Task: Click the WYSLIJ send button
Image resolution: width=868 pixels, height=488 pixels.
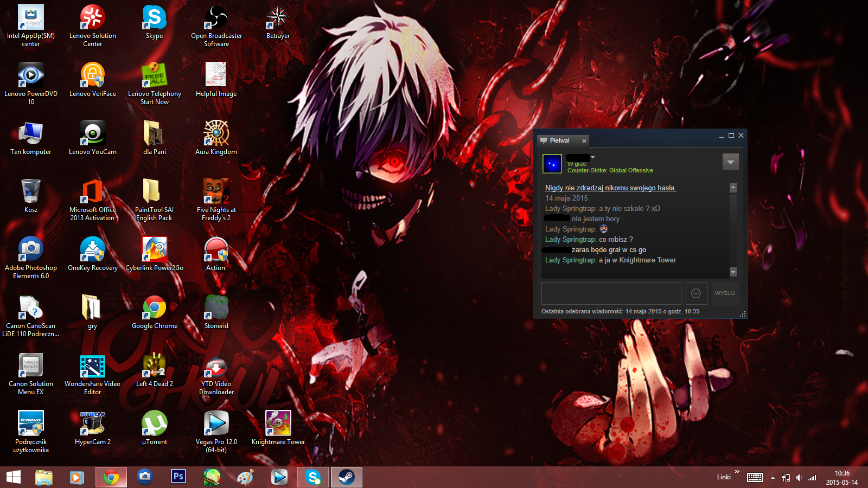Action: [724, 293]
